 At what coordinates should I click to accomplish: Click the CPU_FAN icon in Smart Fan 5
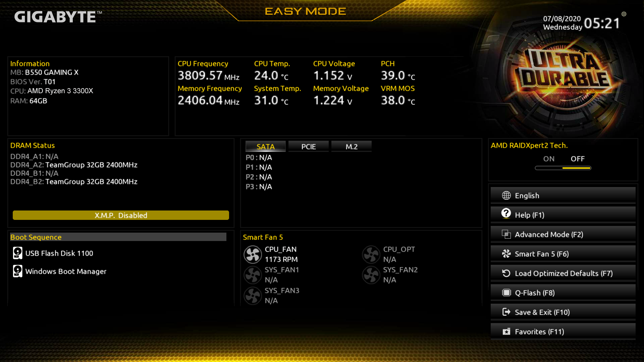[x=253, y=254]
